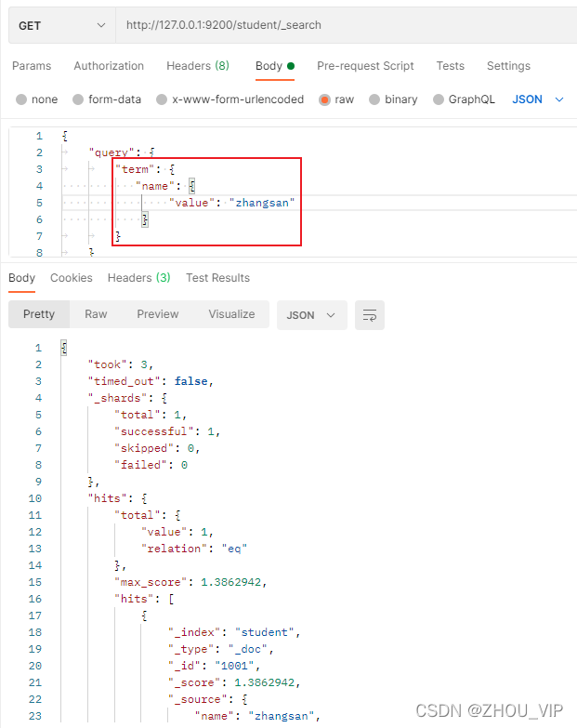Image resolution: width=577 pixels, height=728 pixels.
Task: Click the "_id" value "1001"
Action: (234, 666)
